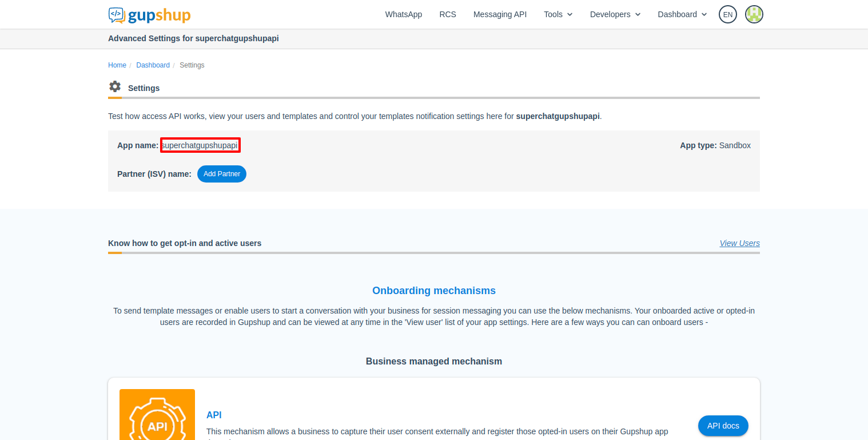This screenshot has width=868, height=440.
Task: Expand the Dashboard dropdown in navbar
Action: pyautogui.click(x=682, y=14)
